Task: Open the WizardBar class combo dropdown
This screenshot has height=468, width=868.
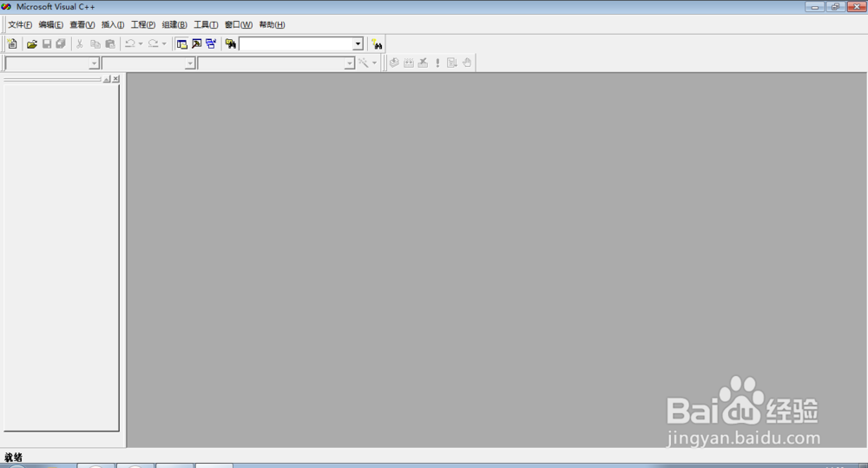Action: pyautogui.click(x=94, y=63)
